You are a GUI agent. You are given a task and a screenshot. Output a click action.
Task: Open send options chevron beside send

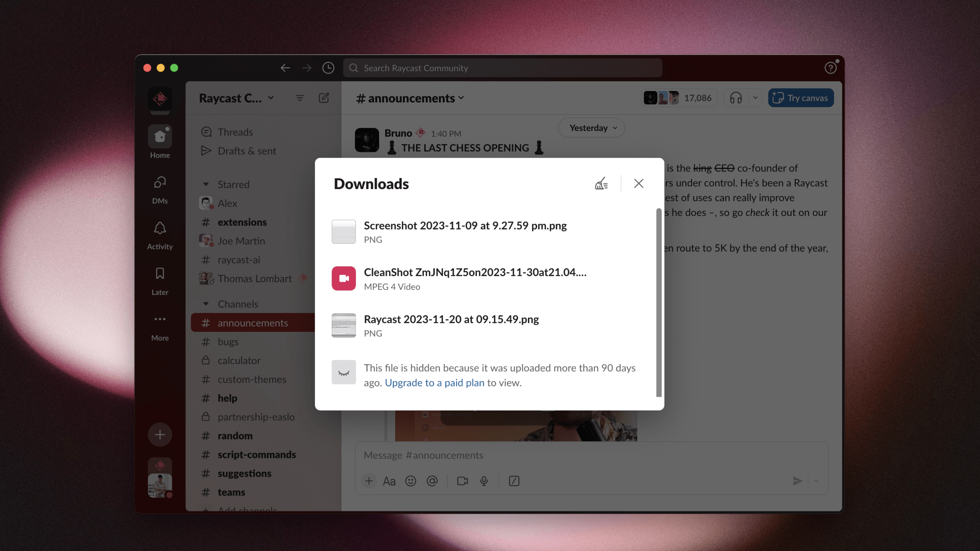816,481
